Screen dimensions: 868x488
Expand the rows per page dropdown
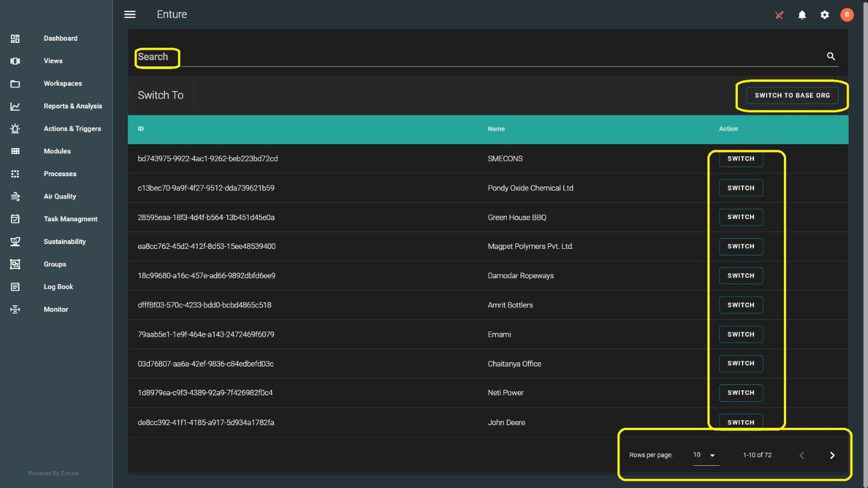(705, 455)
